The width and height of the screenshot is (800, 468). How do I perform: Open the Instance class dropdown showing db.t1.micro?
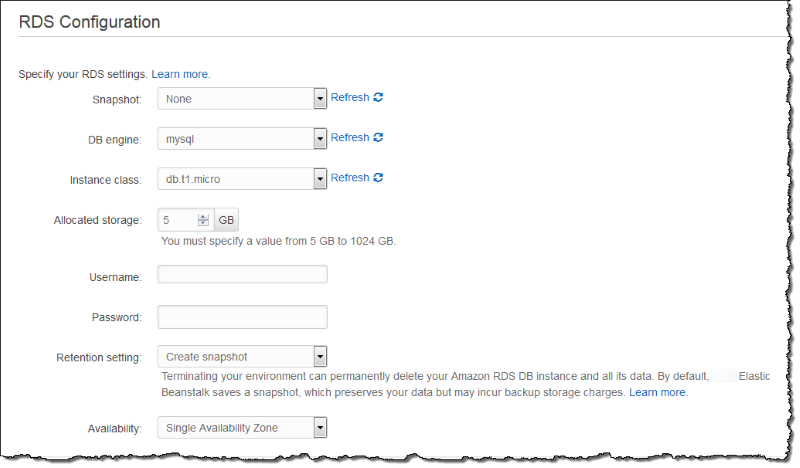tap(242, 179)
